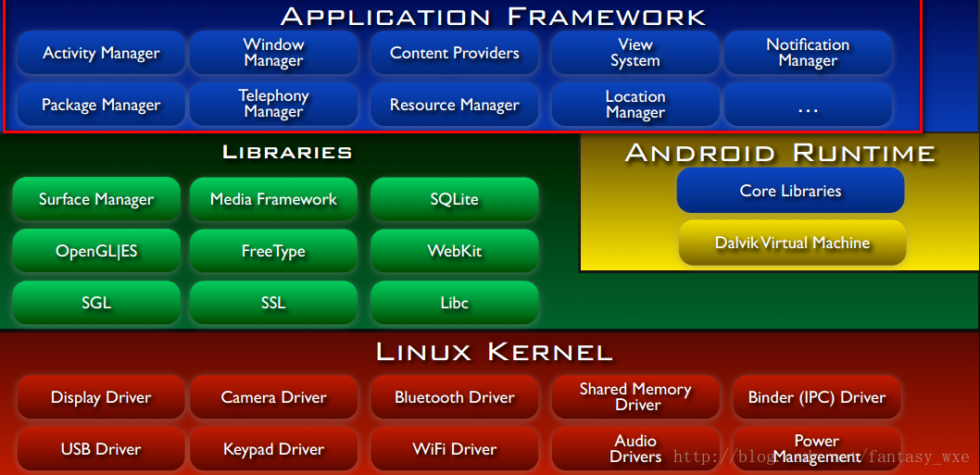Select the Camera Driver block
The height and width of the screenshot is (475, 980).
(x=274, y=397)
